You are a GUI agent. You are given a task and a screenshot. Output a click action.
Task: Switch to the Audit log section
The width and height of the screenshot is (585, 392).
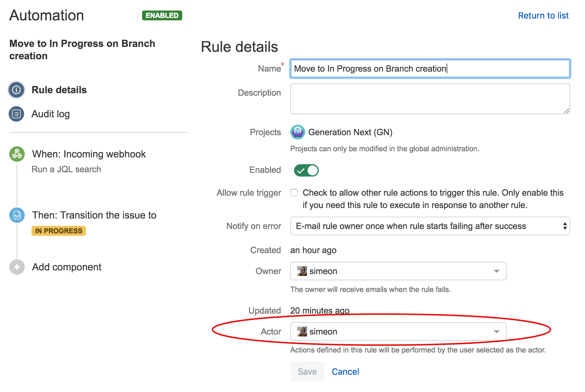(x=50, y=114)
